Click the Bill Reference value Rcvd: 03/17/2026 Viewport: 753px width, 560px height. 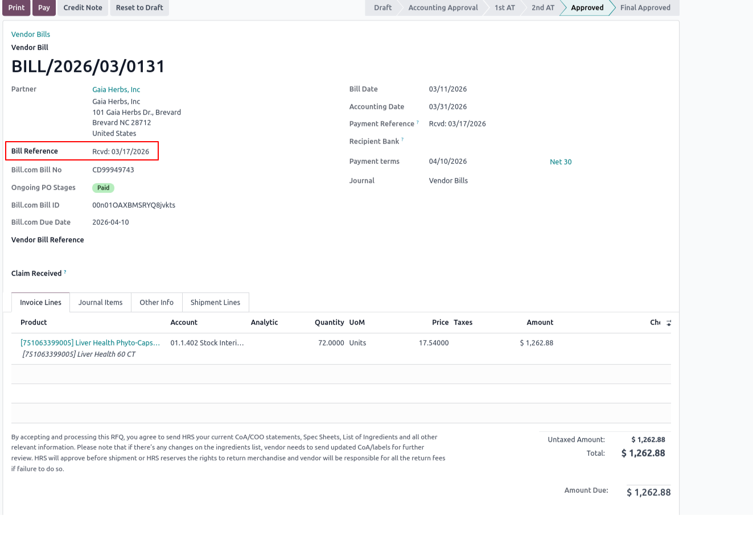coord(121,151)
